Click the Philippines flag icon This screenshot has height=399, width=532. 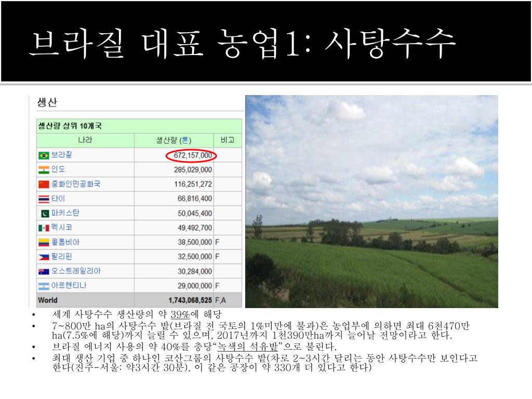click(44, 257)
